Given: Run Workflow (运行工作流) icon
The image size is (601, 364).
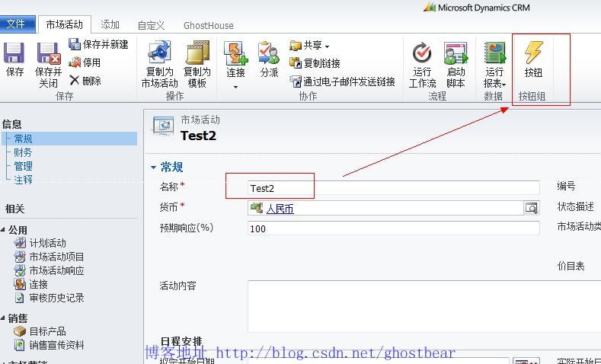Looking at the screenshot, I should [422, 53].
